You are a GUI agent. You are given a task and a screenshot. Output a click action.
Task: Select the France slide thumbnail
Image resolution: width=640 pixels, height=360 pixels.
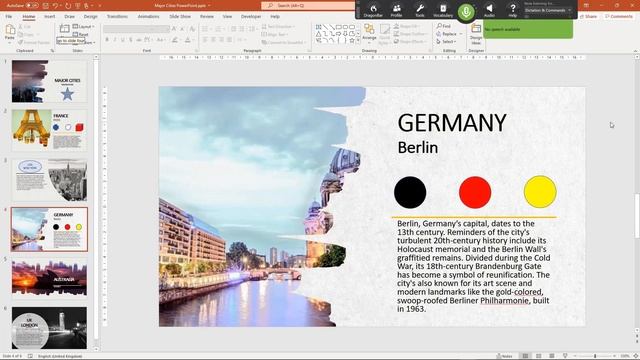[x=49, y=131]
